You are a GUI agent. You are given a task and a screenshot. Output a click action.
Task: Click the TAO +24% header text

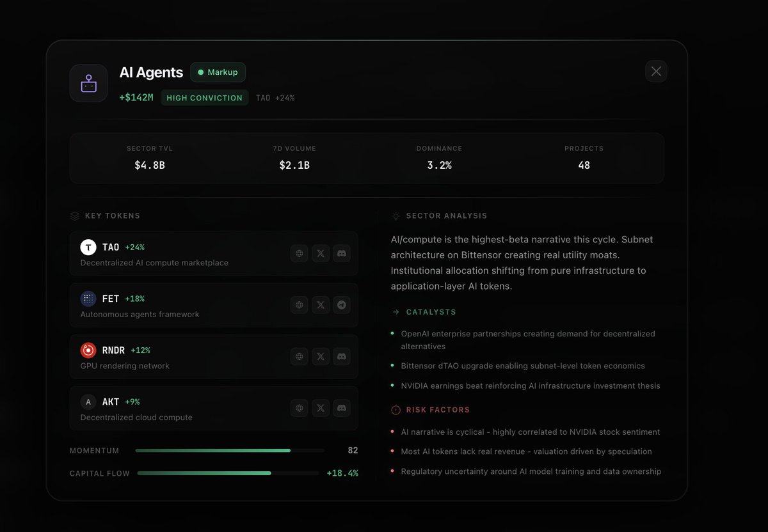[x=275, y=98]
